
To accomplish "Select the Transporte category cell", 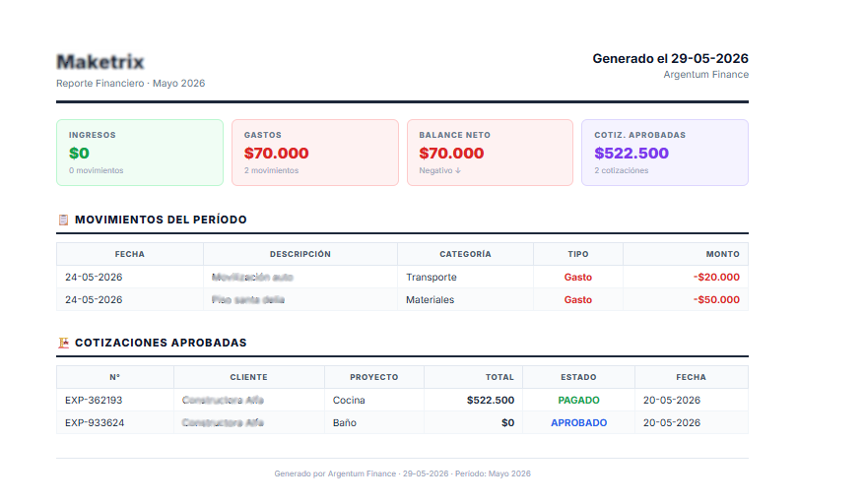I will 465,277.
